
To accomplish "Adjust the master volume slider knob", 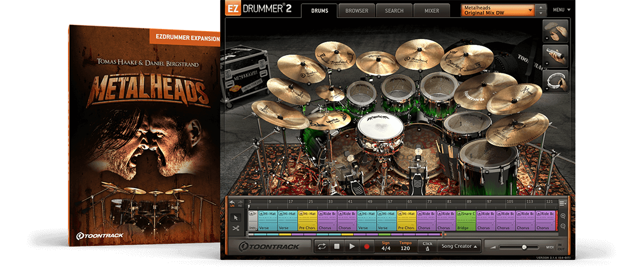I will click(524, 247).
